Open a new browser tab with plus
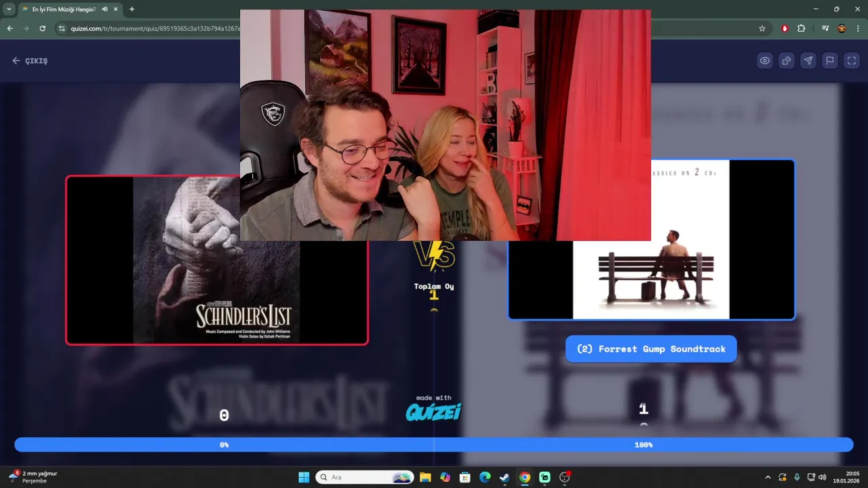Viewport: 868px width, 488px height. click(x=132, y=9)
